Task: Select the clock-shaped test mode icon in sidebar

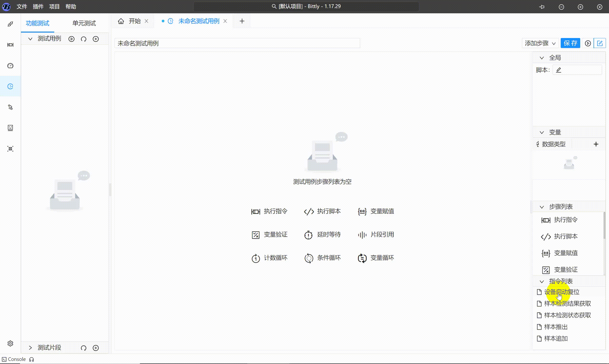Action: coord(10,86)
